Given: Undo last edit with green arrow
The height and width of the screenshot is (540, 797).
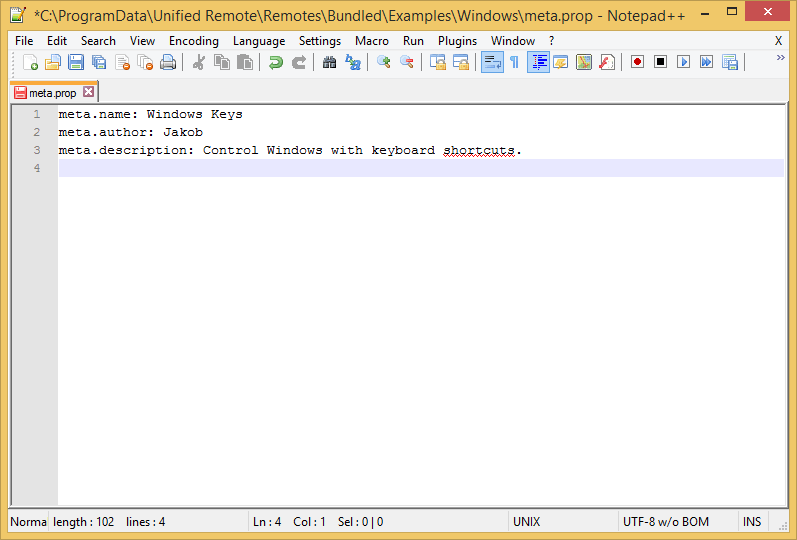Looking at the screenshot, I should pyautogui.click(x=275, y=63).
